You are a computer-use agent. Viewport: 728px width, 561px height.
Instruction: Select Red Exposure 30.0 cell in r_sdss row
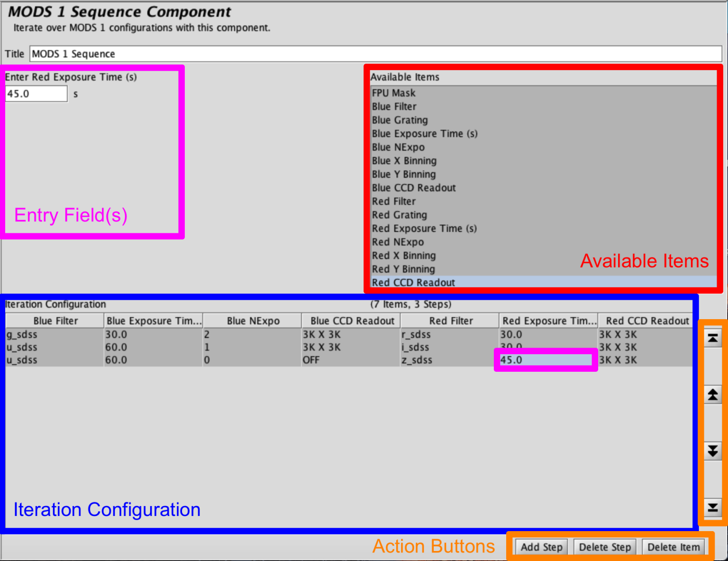[x=549, y=334]
